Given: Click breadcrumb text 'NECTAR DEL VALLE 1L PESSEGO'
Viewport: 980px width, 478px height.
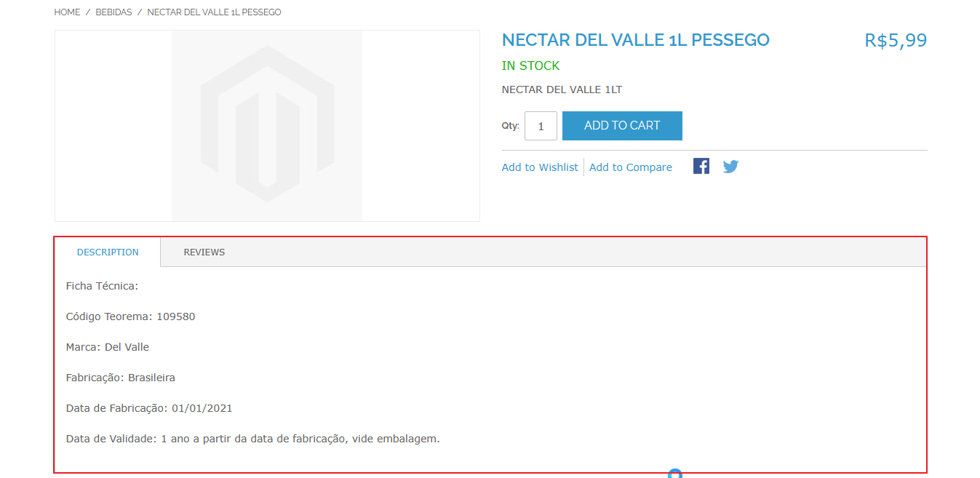Looking at the screenshot, I should click(214, 12).
